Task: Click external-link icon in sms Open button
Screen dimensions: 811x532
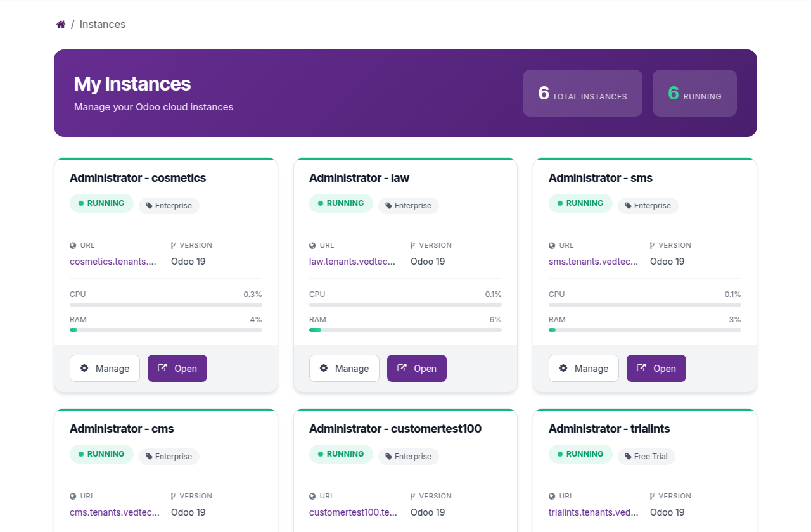Action: [x=641, y=368]
